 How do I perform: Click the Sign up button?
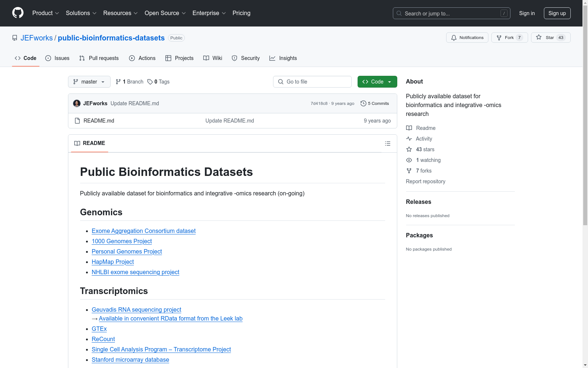pyautogui.click(x=557, y=13)
